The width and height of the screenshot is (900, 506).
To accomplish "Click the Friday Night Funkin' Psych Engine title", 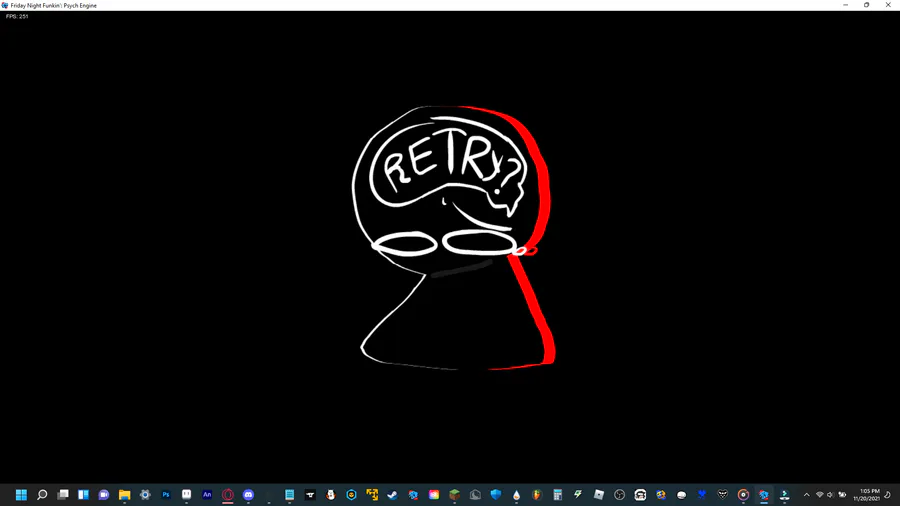I will click(x=53, y=5).
